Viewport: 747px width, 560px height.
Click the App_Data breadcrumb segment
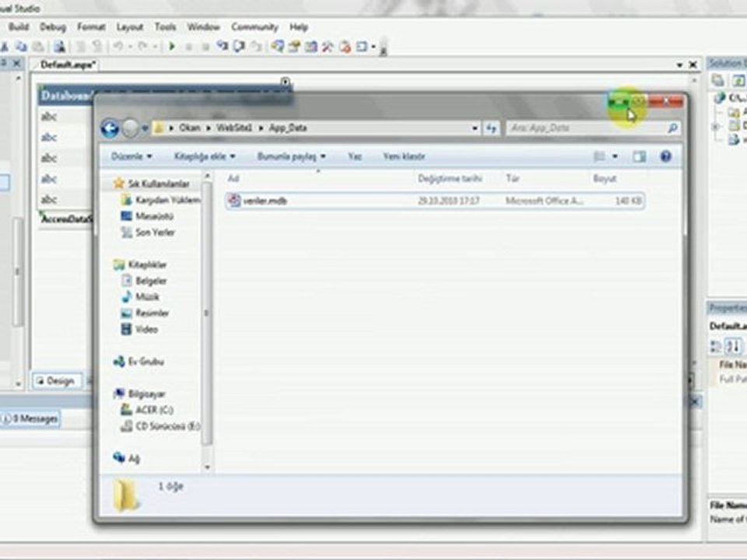[288, 128]
